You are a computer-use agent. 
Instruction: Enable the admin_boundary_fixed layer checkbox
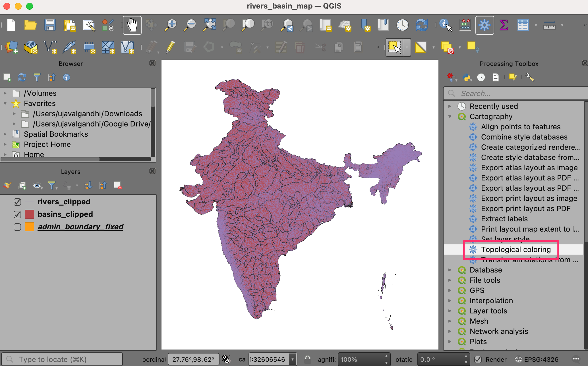click(x=17, y=227)
